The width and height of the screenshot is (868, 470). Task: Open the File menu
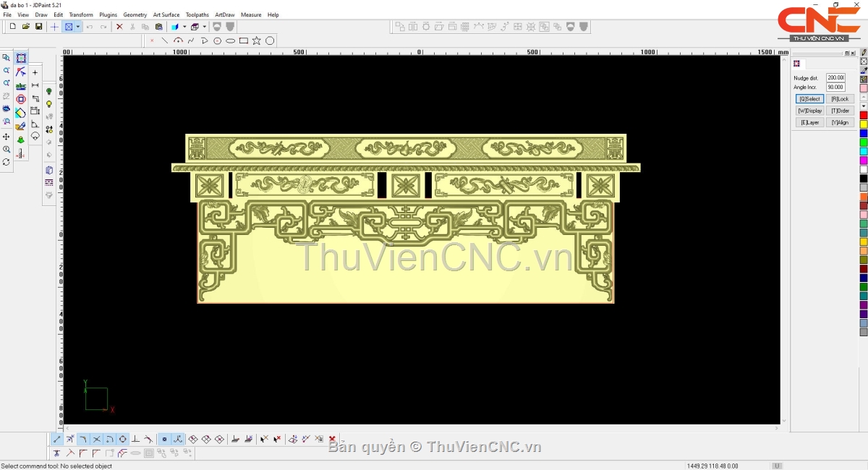click(x=7, y=14)
